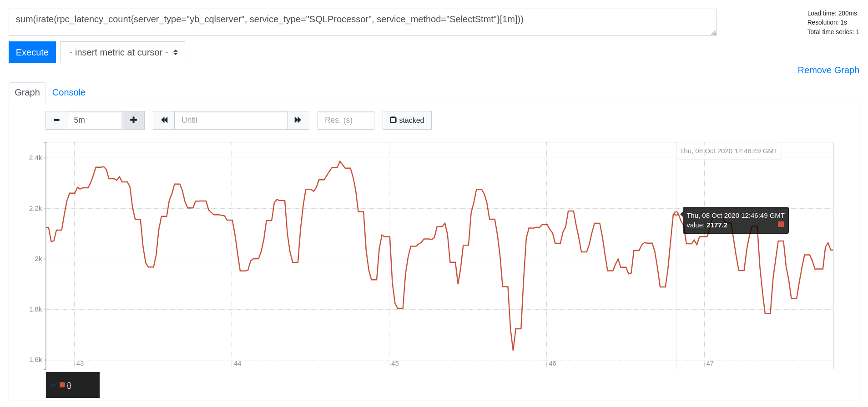Click the minus icon to decrease time range
The width and height of the screenshot is (868, 407).
click(56, 120)
